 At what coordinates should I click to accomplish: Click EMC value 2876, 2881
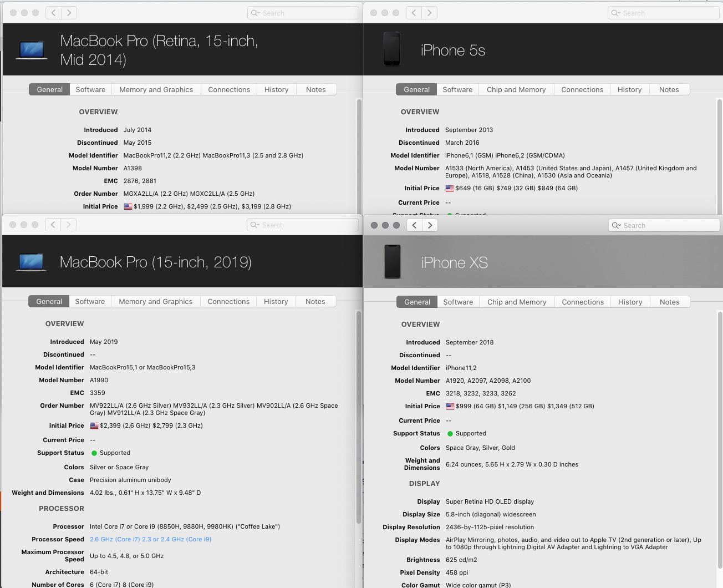pyautogui.click(x=140, y=181)
